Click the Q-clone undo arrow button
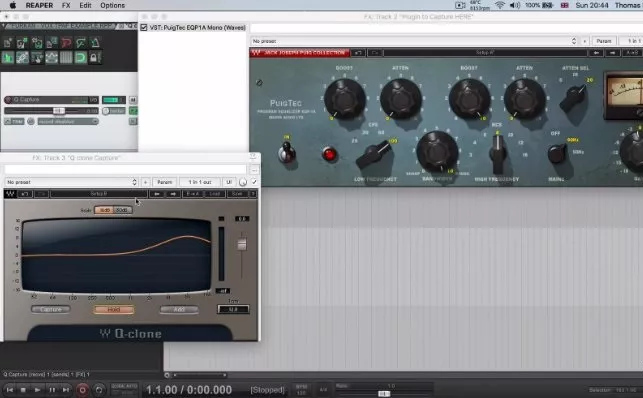The height and width of the screenshot is (398, 643). point(25,193)
